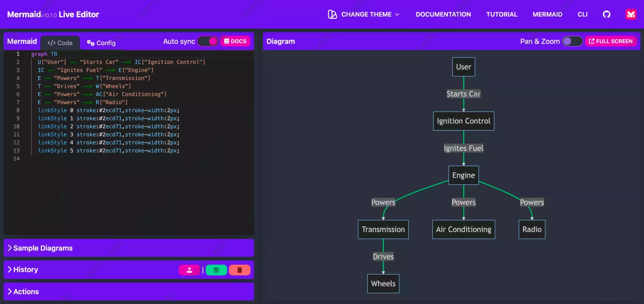Open the GitHub repository icon
Viewport: 644px width, 304px height.
[607, 14]
